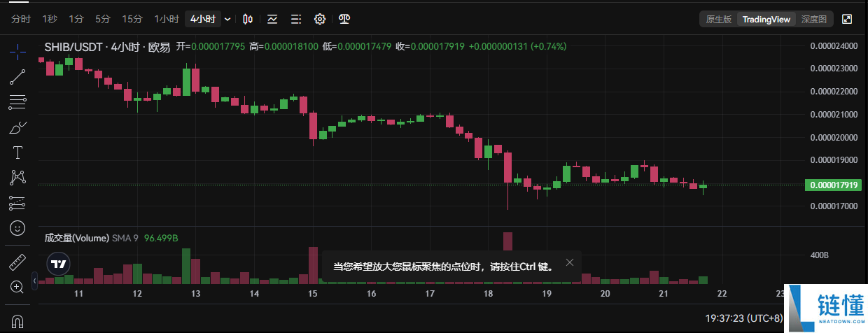Select the trend line drawing tool
Image resolution: width=868 pixels, height=333 pixels.
tap(17, 77)
